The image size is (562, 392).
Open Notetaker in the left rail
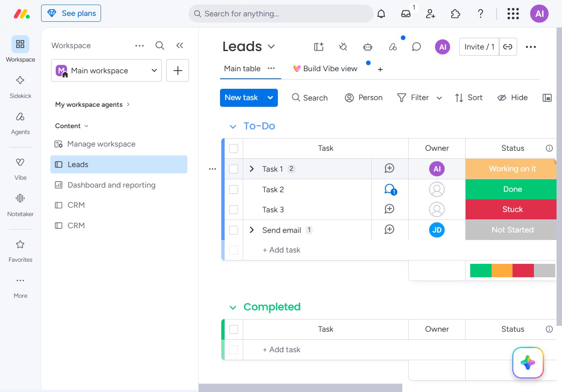pyautogui.click(x=20, y=205)
